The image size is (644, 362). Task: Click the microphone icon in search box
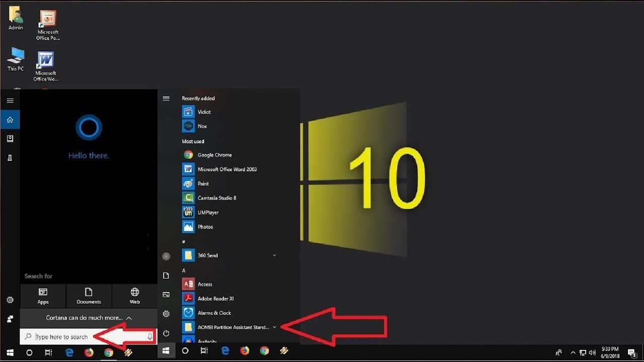click(150, 336)
